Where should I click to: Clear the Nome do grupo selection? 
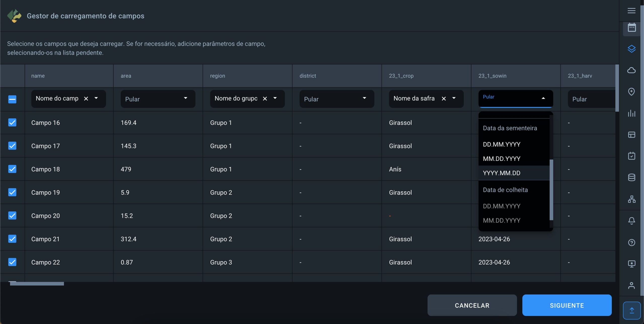point(265,99)
